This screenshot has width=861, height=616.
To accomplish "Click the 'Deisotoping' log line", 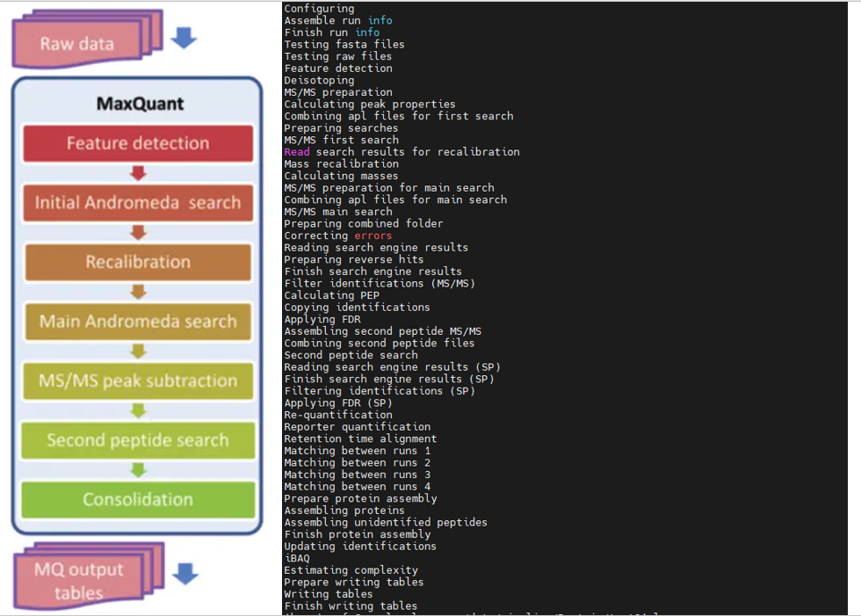I will tap(319, 80).
